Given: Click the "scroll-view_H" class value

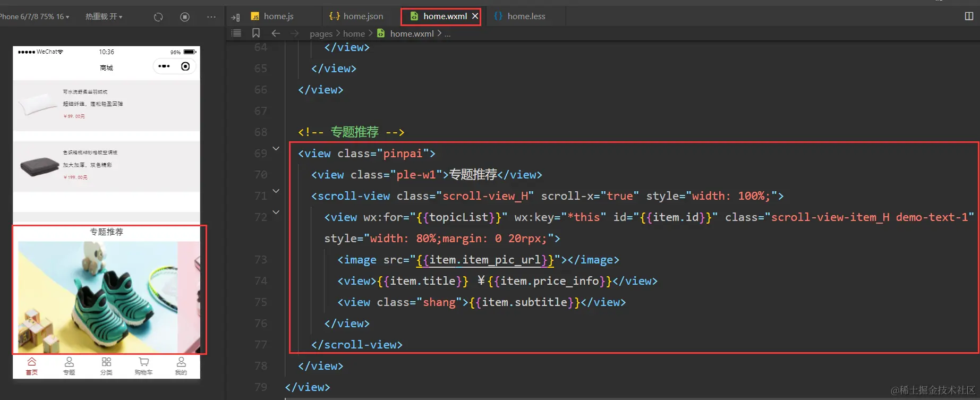Looking at the screenshot, I should click(485, 196).
